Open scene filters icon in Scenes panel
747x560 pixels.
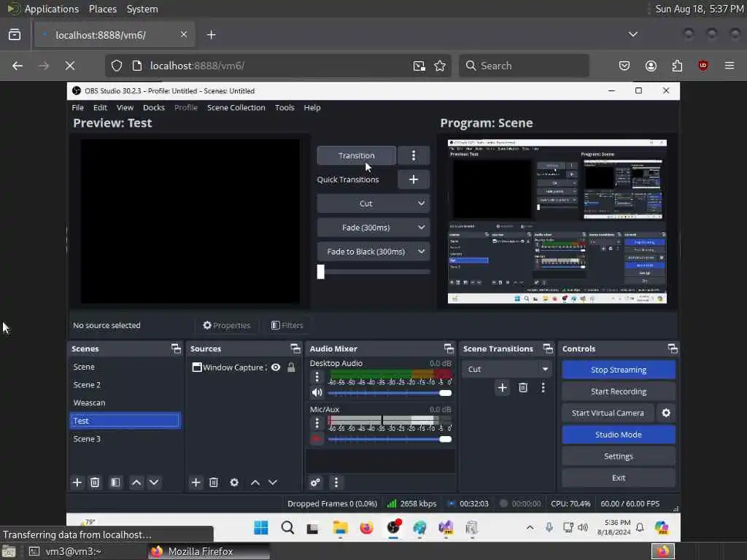[x=115, y=483]
